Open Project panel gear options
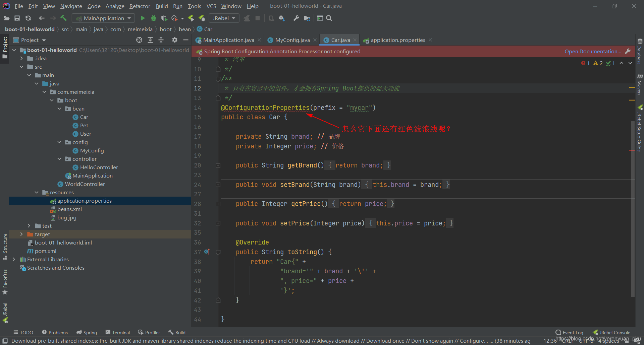The image size is (644, 345). click(175, 40)
